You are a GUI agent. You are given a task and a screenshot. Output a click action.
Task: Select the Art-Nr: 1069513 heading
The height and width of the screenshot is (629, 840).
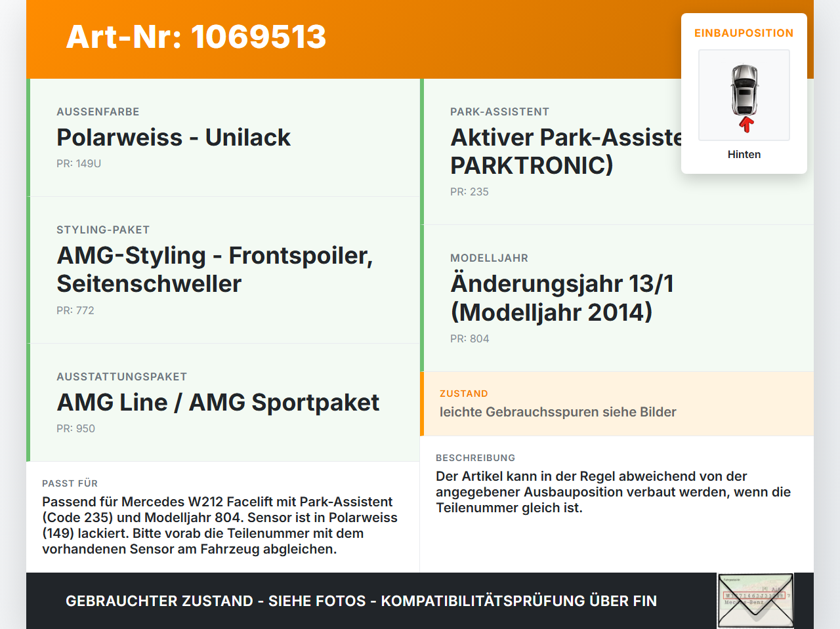coord(196,37)
